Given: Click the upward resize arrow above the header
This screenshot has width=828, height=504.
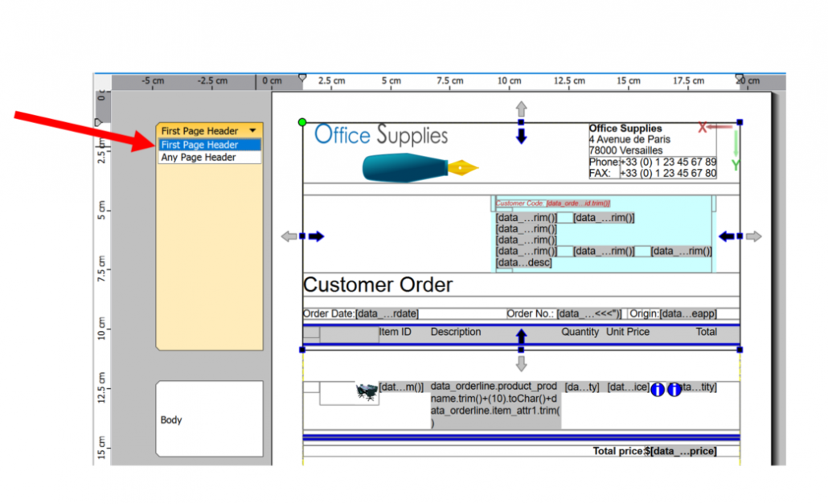Looking at the screenshot, I should click(521, 109).
